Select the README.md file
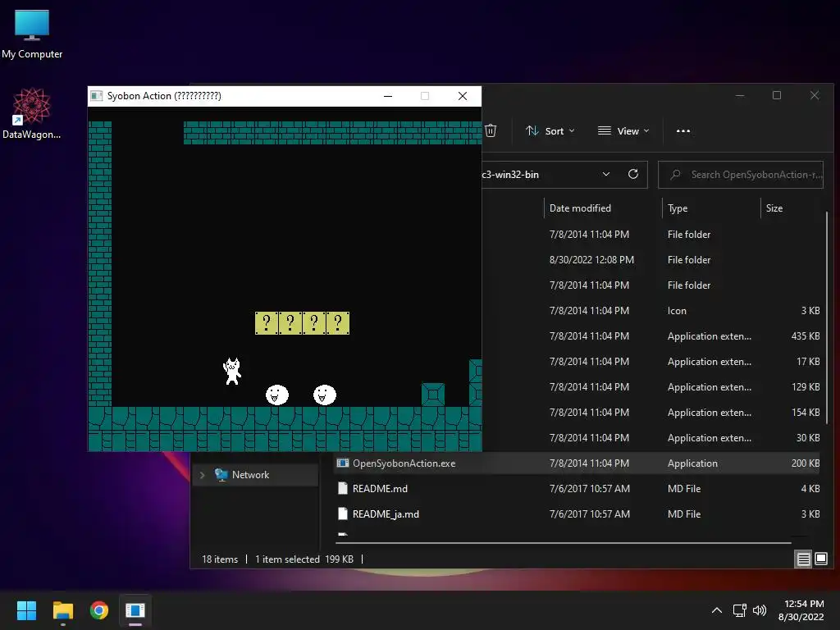Screen dimensions: 840x630 pos(380,489)
